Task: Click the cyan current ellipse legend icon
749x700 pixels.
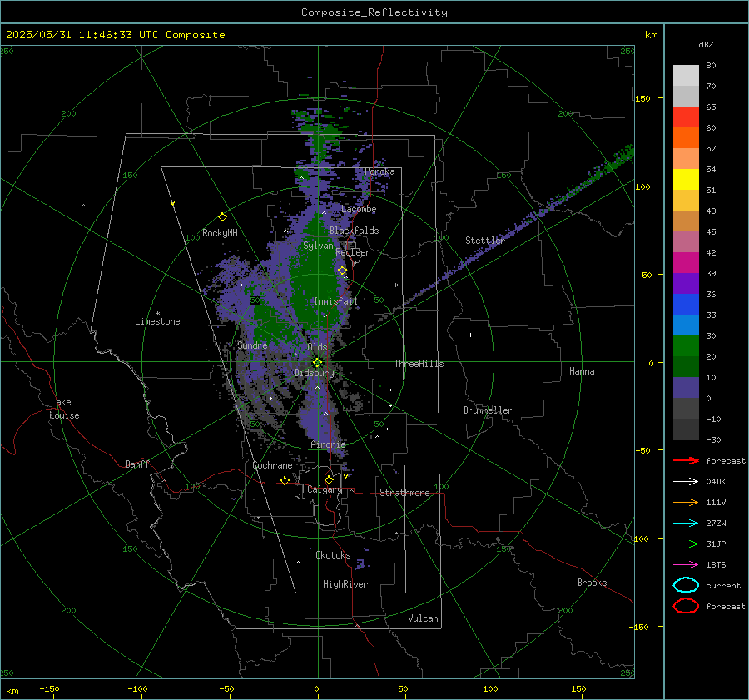Action: tap(686, 585)
